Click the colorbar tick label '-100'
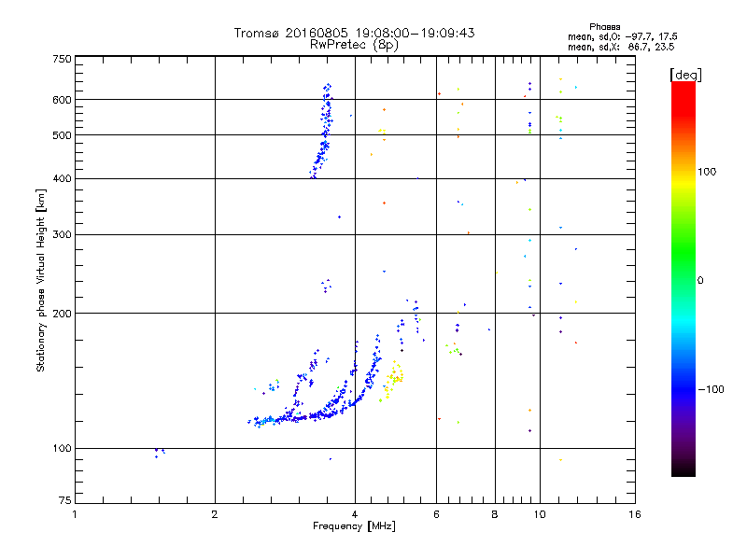 point(712,389)
